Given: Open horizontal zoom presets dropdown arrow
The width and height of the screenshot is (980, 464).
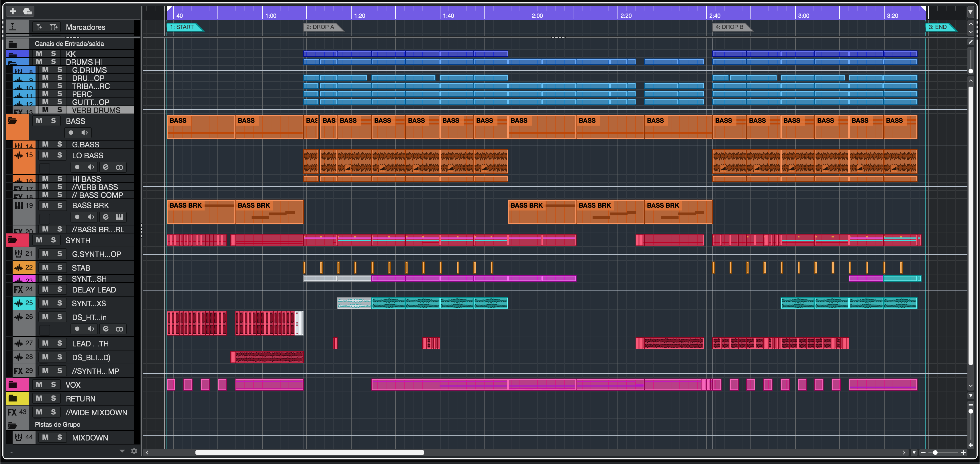Looking at the screenshot, I should pyautogui.click(x=914, y=453).
